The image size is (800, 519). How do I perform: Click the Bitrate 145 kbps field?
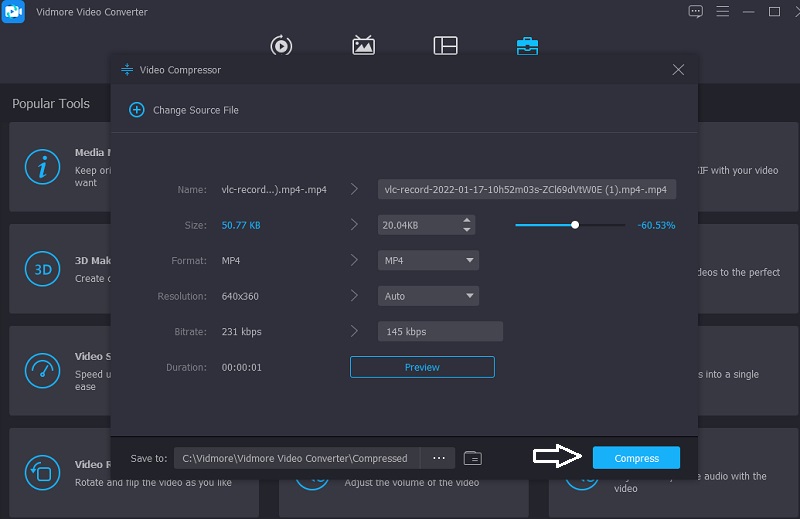pos(440,332)
